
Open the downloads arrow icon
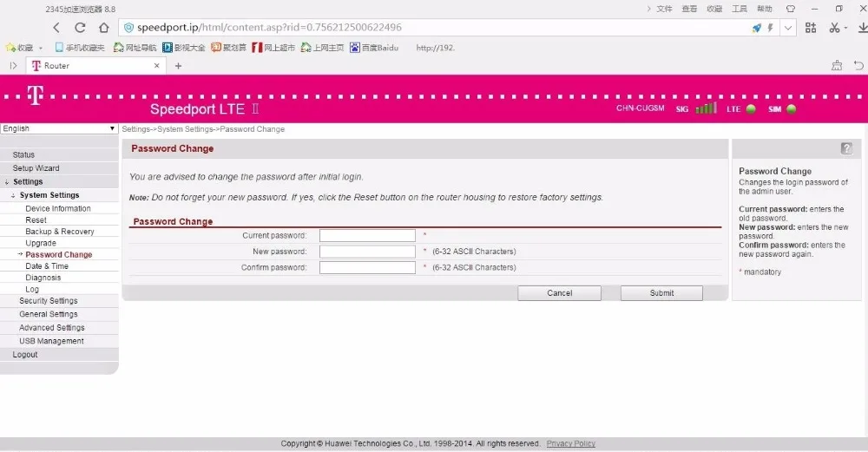(863, 28)
